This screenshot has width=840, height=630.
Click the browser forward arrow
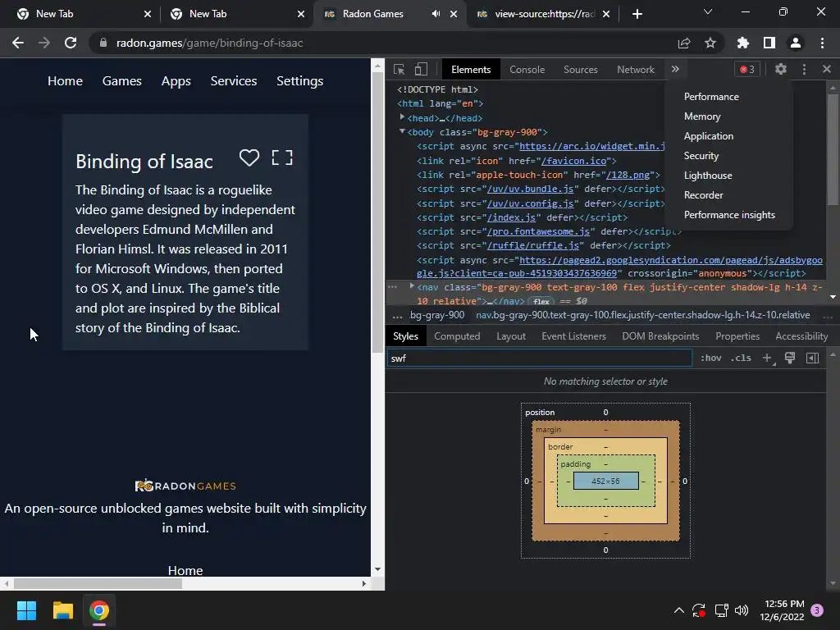(x=44, y=43)
